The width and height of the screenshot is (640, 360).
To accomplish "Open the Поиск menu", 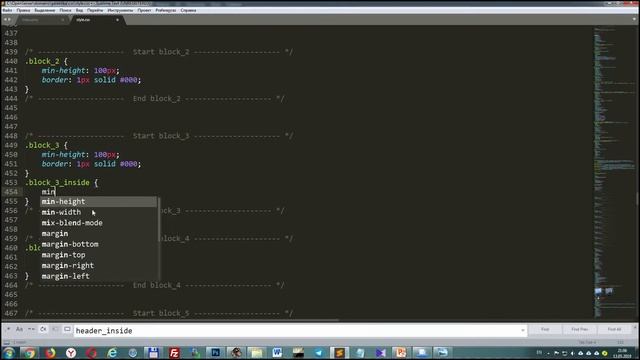I will 65,10.
